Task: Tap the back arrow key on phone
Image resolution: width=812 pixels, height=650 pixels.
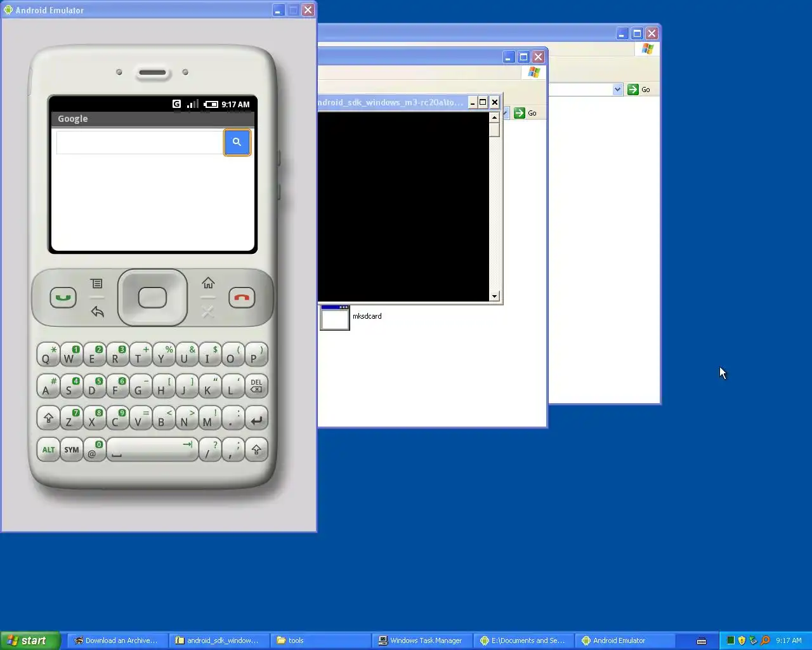Action: (97, 312)
